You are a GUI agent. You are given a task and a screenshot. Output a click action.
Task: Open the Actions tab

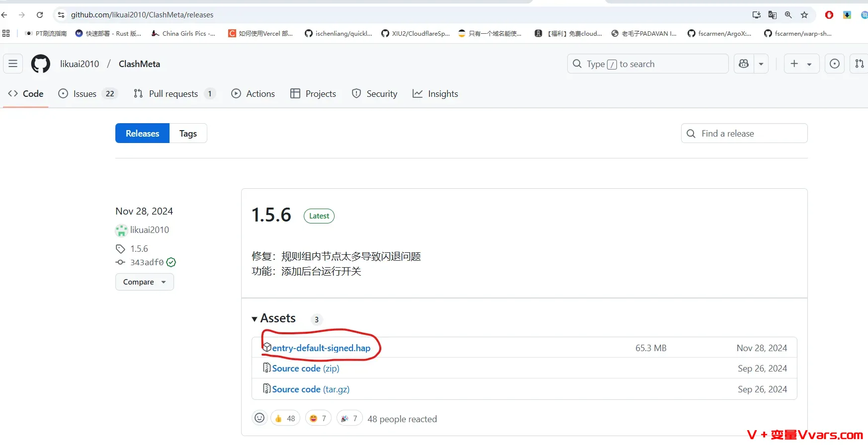(253, 94)
